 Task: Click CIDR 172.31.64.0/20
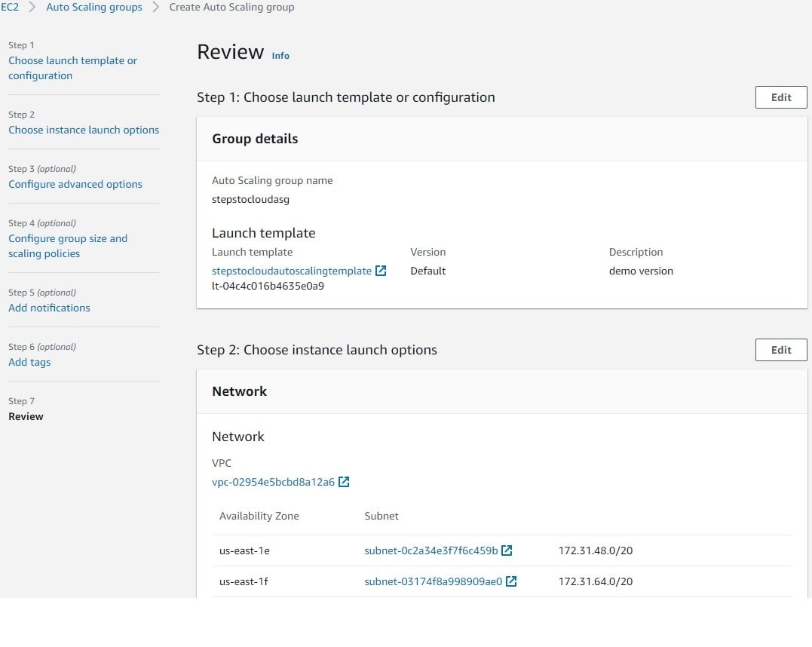pyautogui.click(x=596, y=581)
